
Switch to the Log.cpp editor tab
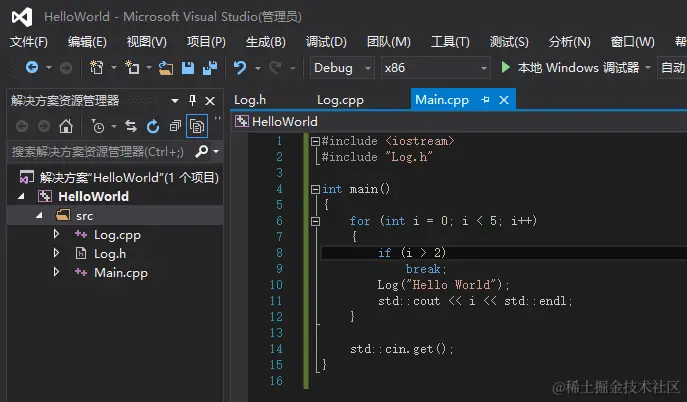pos(340,100)
